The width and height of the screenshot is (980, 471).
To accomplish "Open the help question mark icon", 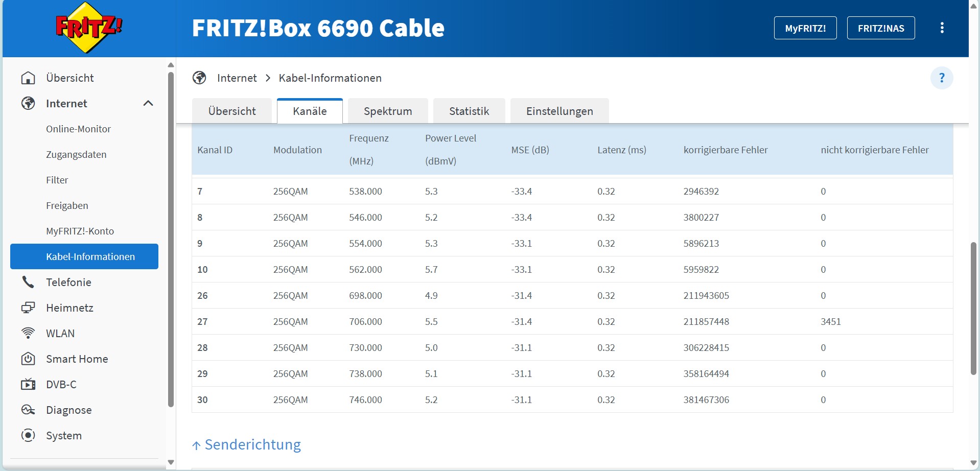I will tap(942, 78).
